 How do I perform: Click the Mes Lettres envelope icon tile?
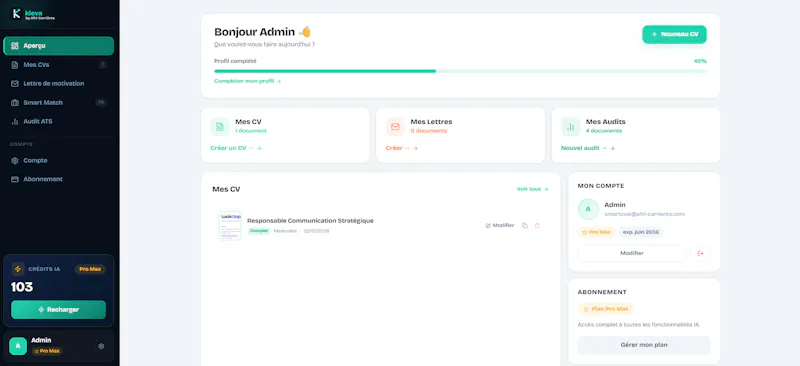pyautogui.click(x=395, y=127)
